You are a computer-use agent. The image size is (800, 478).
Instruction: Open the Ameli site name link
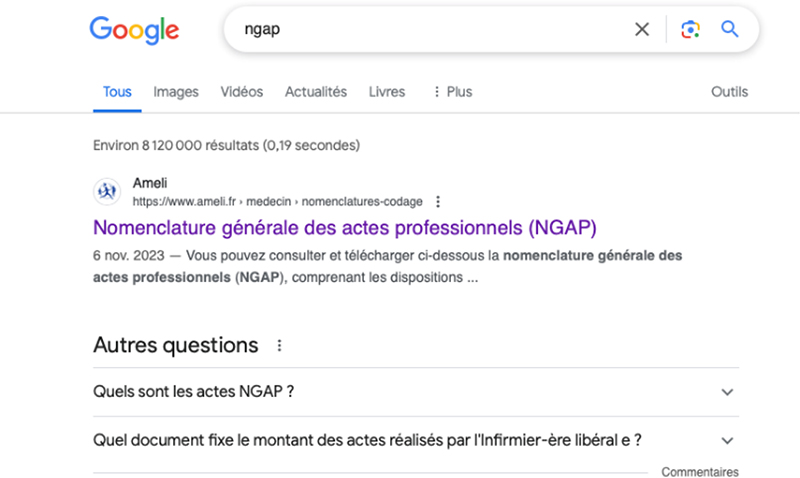pyautogui.click(x=150, y=183)
